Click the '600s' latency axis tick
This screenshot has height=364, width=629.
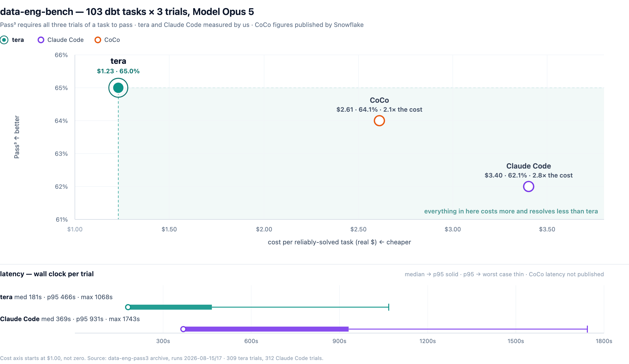pos(251,341)
